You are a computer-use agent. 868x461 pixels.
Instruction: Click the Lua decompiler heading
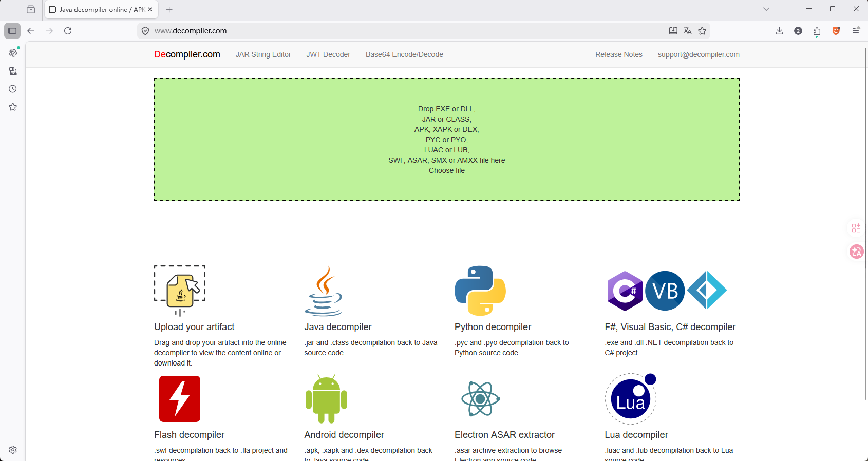(636, 435)
